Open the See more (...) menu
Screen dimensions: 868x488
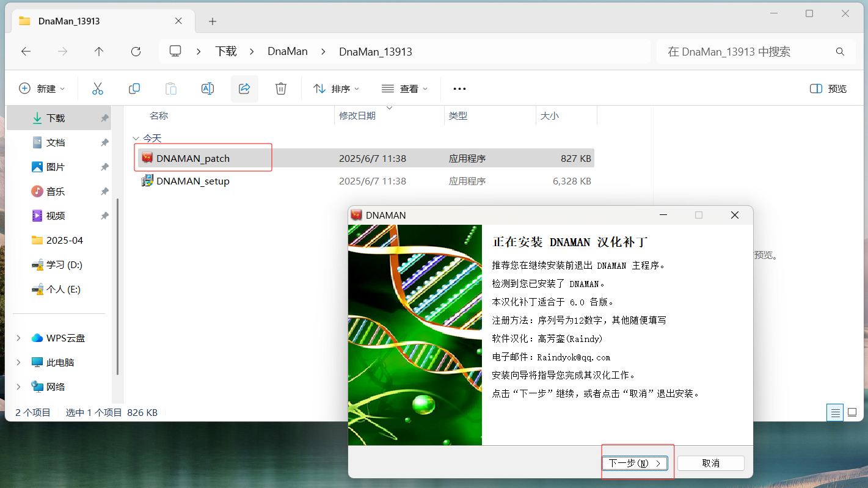[459, 89]
